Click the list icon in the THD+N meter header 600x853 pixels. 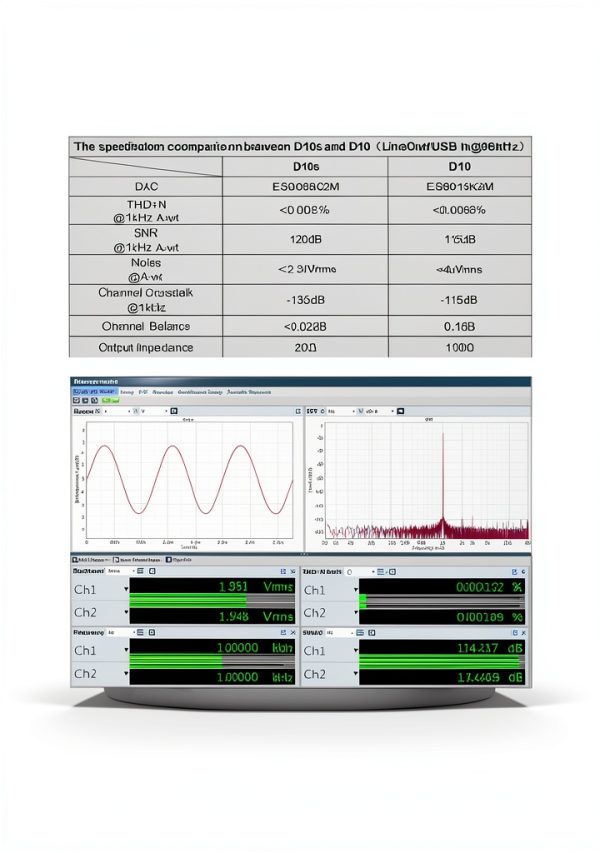380,572
